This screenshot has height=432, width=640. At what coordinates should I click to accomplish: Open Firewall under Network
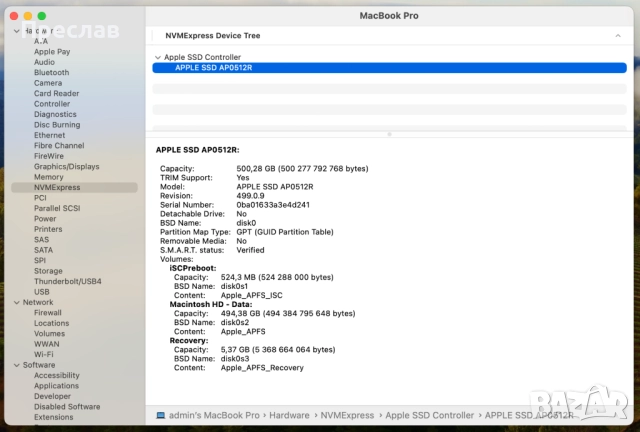tap(47, 313)
